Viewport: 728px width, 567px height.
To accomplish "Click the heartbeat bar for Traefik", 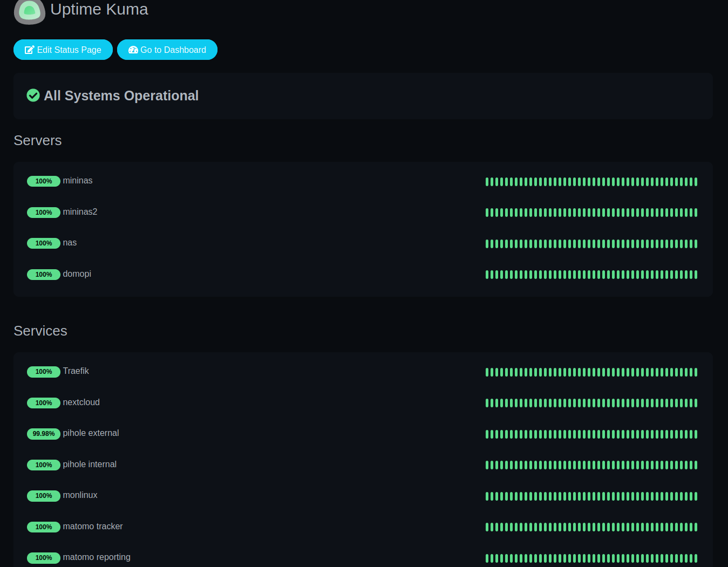I will coord(591,372).
